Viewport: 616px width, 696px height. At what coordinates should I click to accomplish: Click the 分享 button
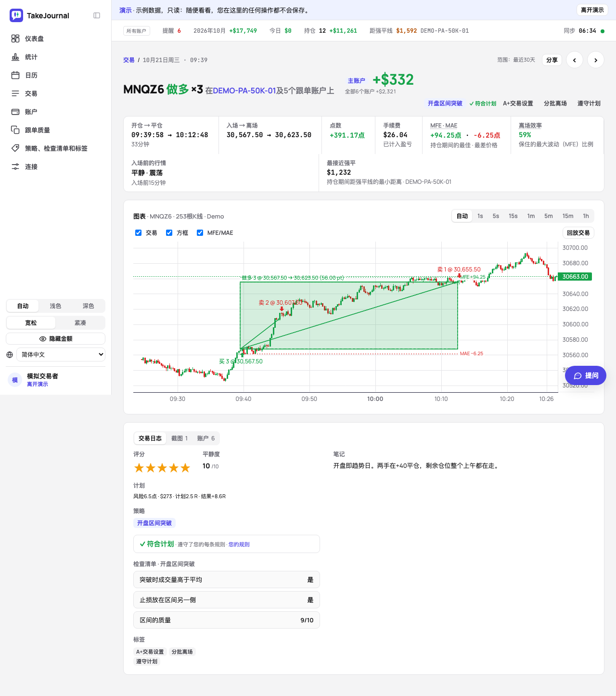pyautogui.click(x=552, y=60)
